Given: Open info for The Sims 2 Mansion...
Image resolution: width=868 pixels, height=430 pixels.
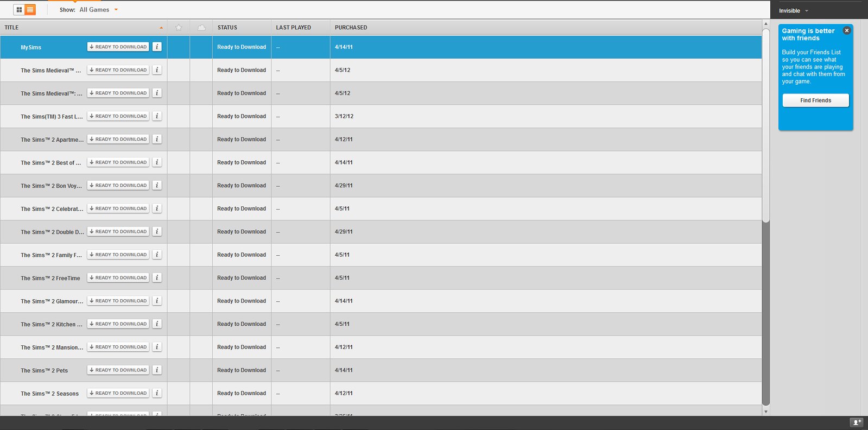Looking at the screenshot, I should [157, 346].
